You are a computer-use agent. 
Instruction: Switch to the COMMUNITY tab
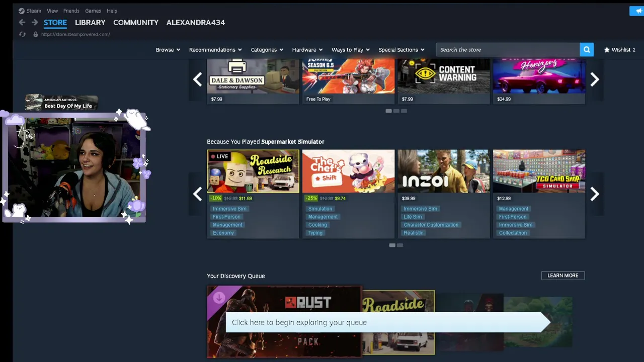(136, 22)
